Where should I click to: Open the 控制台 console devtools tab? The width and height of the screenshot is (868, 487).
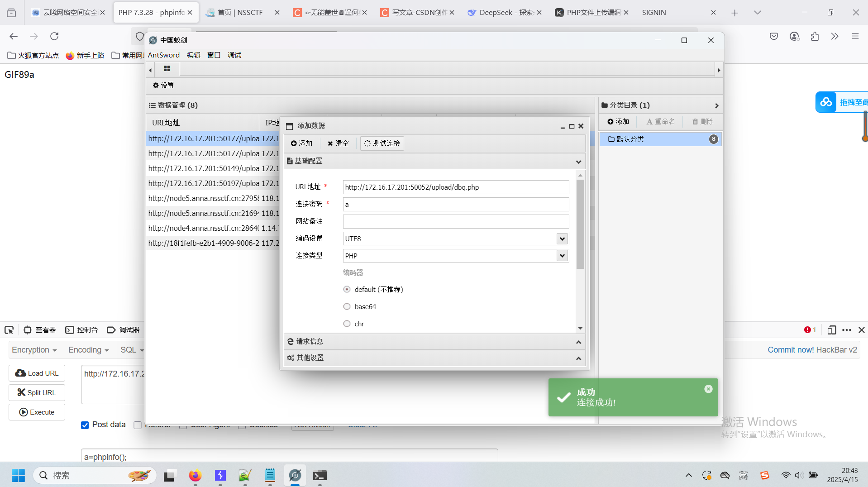tap(82, 330)
